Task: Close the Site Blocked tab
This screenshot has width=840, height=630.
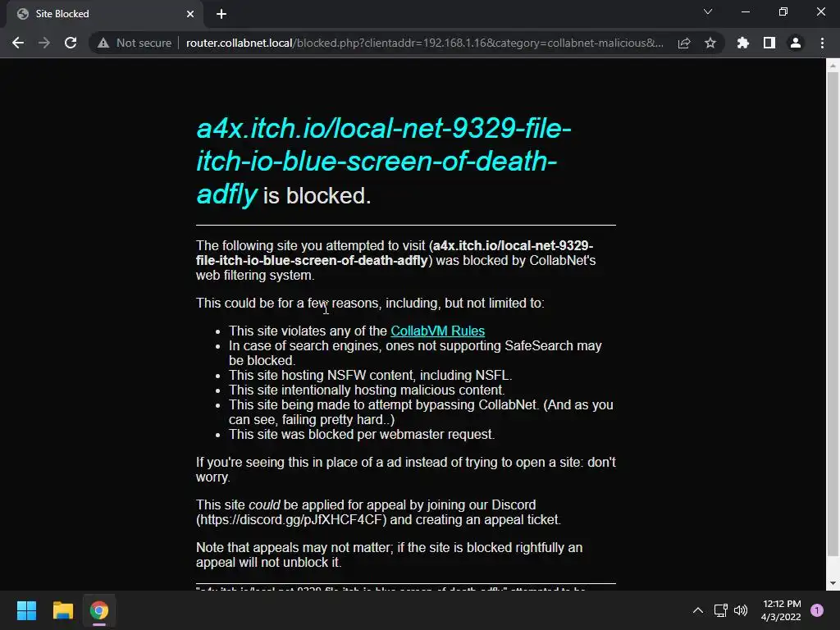Action: (190, 14)
